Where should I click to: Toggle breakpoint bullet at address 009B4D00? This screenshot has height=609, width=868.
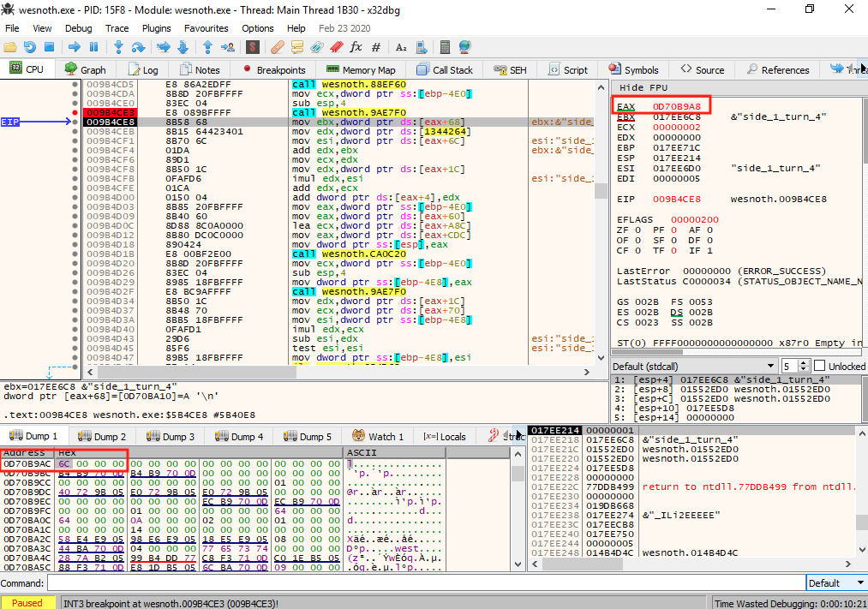75,198
